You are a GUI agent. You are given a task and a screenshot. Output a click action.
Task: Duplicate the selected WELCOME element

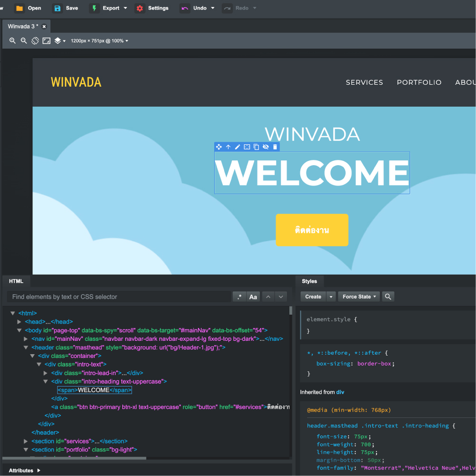tap(256, 147)
